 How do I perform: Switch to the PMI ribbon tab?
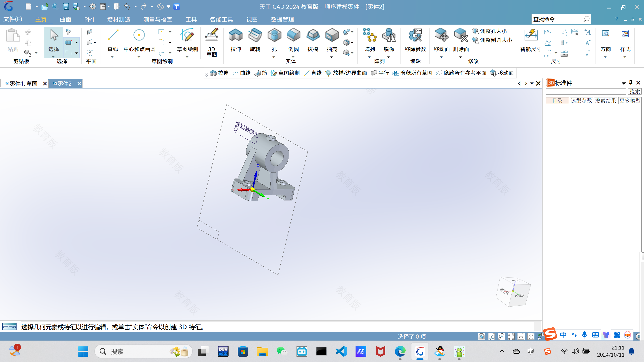tap(89, 19)
